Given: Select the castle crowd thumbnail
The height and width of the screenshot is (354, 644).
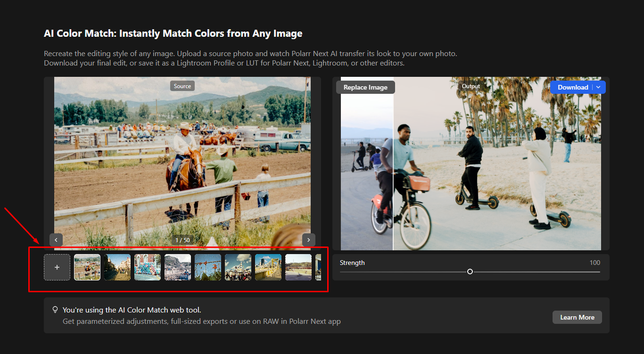Looking at the screenshot, I should (x=238, y=267).
